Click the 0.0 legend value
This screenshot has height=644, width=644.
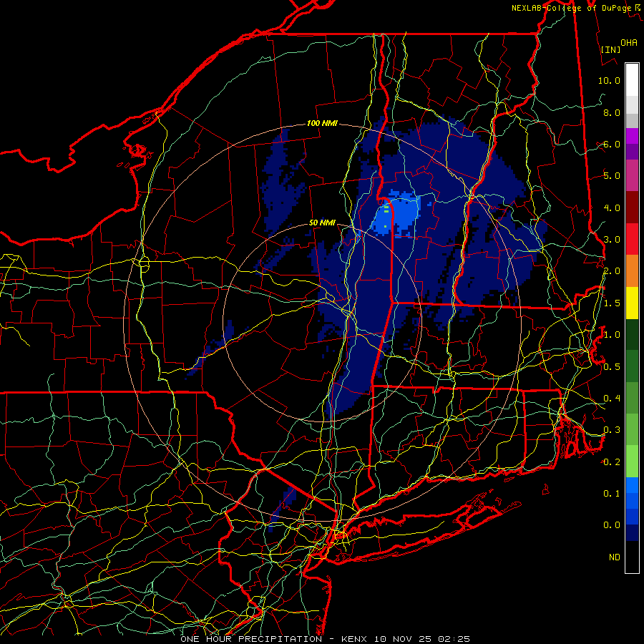[x=612, y=525]
